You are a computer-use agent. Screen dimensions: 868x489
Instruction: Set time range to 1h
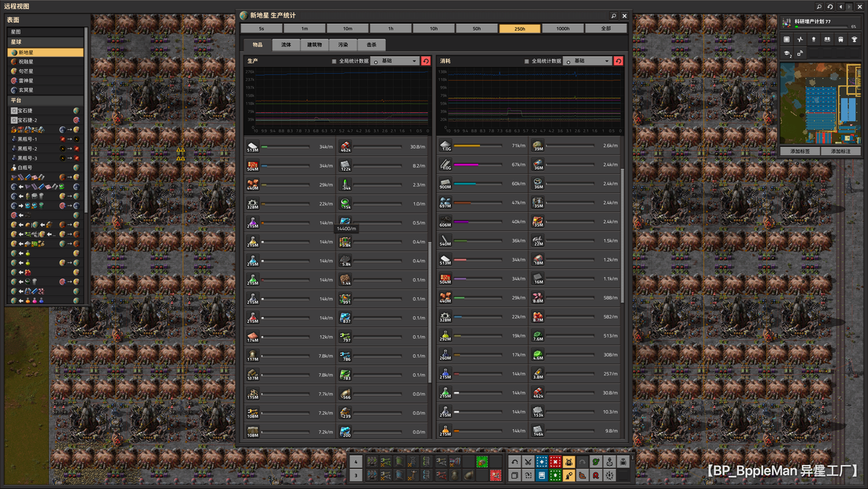pos(390,28)
